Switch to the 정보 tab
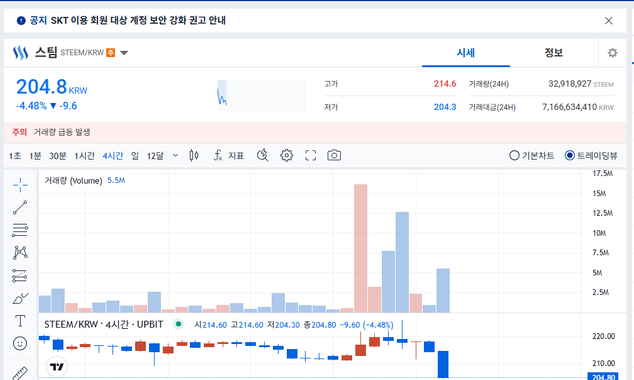This screenshot has height=380, width=634. pos(554,53)
